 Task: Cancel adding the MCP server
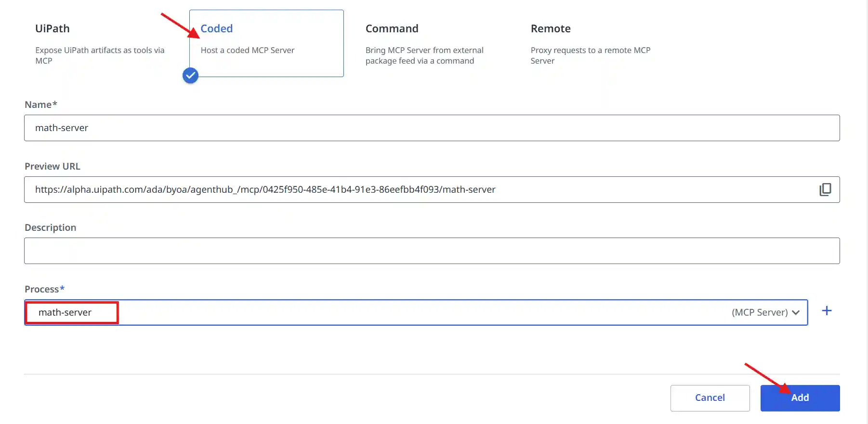tap(710, 398)
